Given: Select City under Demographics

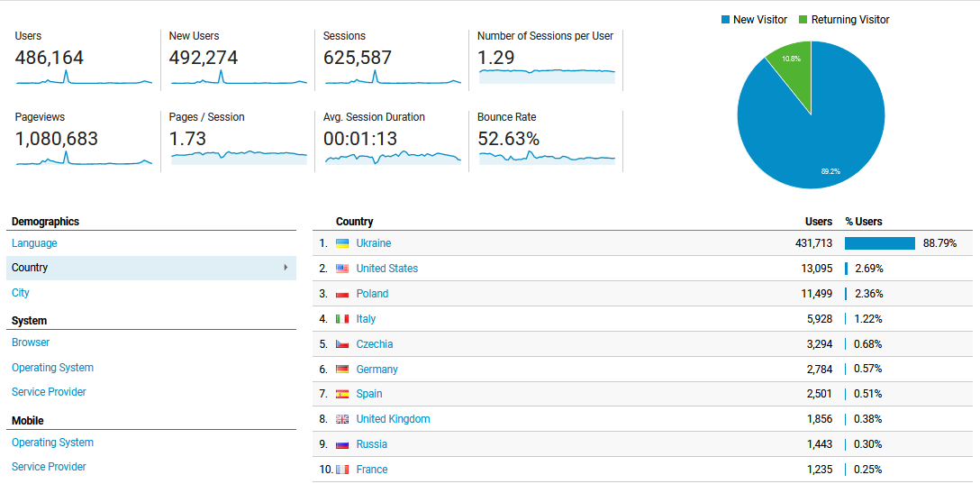Looking at the screenshot, I should click(x=21, y=293).
